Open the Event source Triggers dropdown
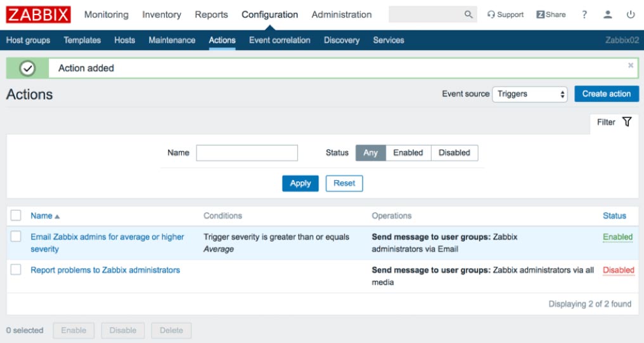This screenshot has width=644, height=343. click(530, 94)
